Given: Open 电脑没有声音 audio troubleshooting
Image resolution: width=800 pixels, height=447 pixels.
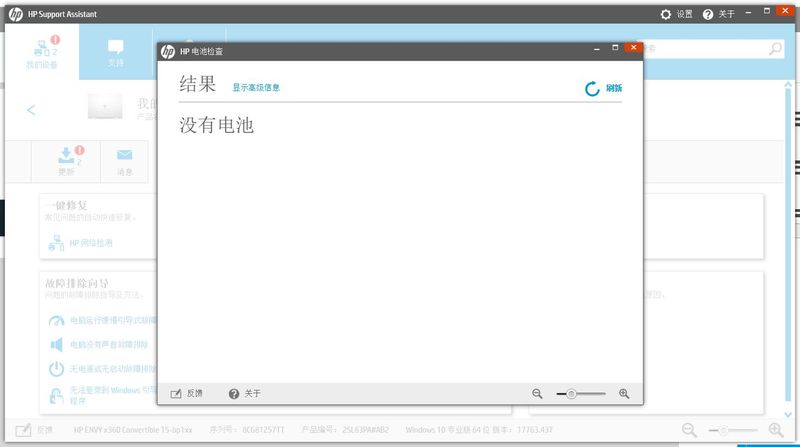Looking at the screenshot, I should pyautogui.click(x=100, y=345).
